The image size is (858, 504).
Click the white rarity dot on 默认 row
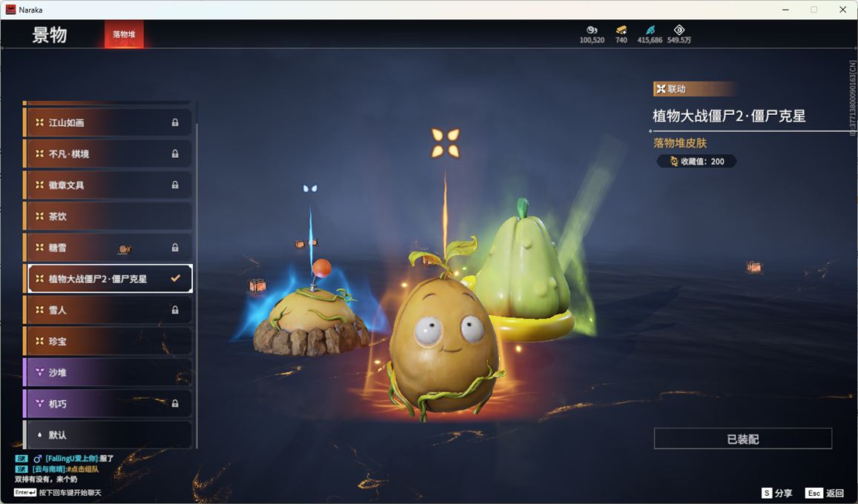tap(39, 435)
